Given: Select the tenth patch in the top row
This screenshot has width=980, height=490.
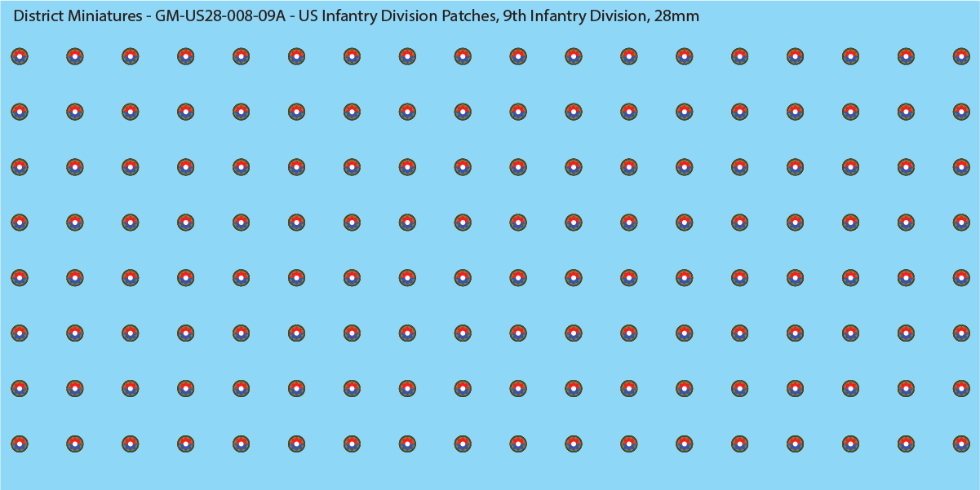Looking at the screenshot, I should click(518, 56).
